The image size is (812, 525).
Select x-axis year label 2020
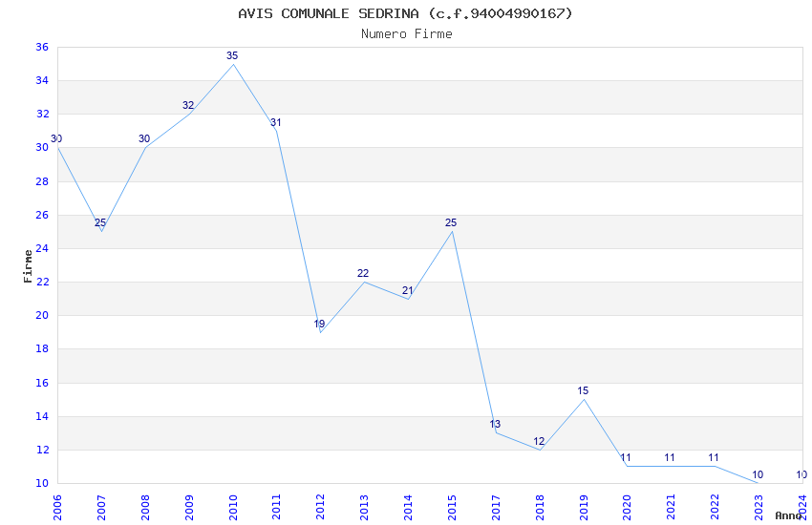tap(627, 507)
